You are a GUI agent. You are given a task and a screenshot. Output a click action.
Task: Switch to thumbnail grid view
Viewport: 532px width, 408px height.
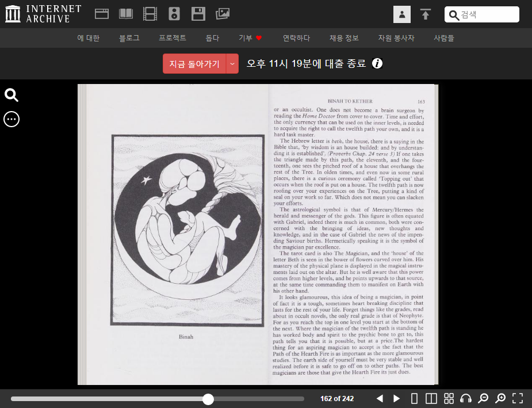click(449, 398)
